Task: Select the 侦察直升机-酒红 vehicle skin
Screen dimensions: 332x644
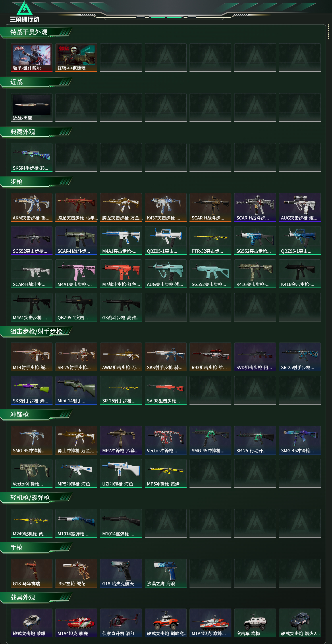Action: coord(121,623)
